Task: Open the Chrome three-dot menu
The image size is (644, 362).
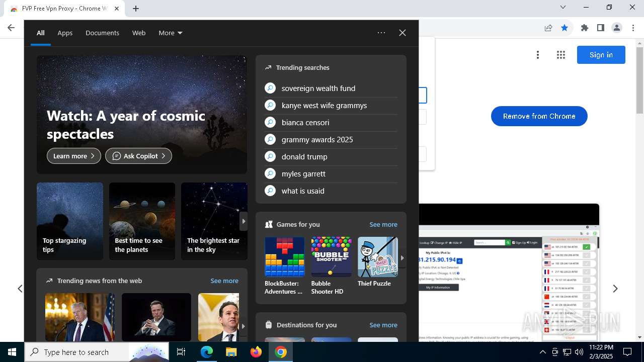Action: pos(633,28)
